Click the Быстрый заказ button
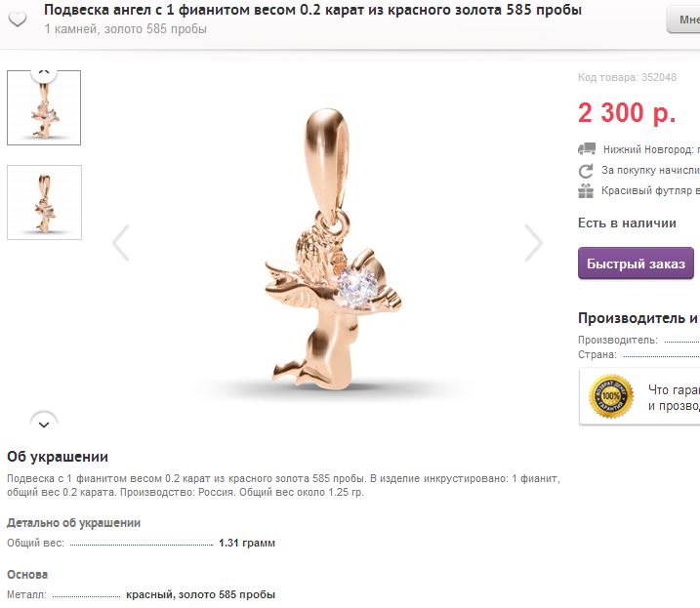The image size is (700, 608). tap(636, 263)
